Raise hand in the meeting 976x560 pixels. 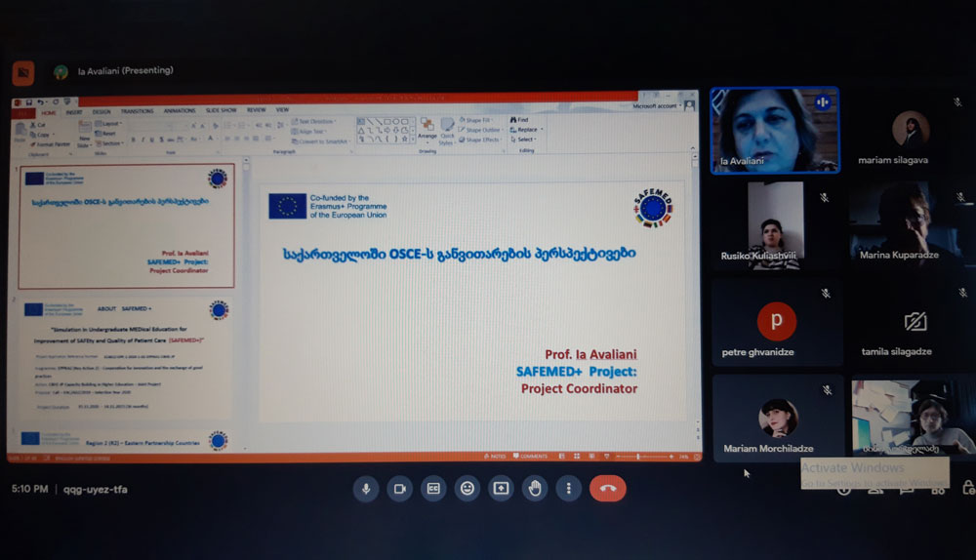(x=535, y=489)
